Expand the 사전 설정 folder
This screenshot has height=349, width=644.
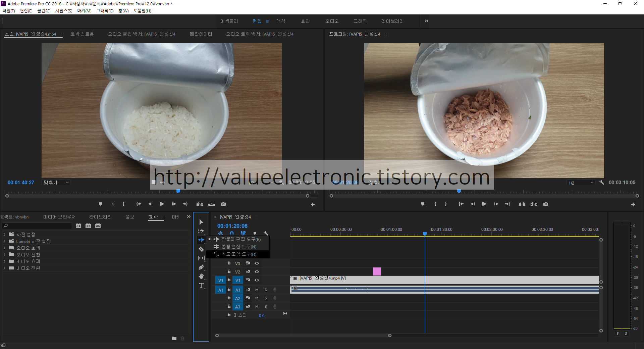tap(4, 234)
